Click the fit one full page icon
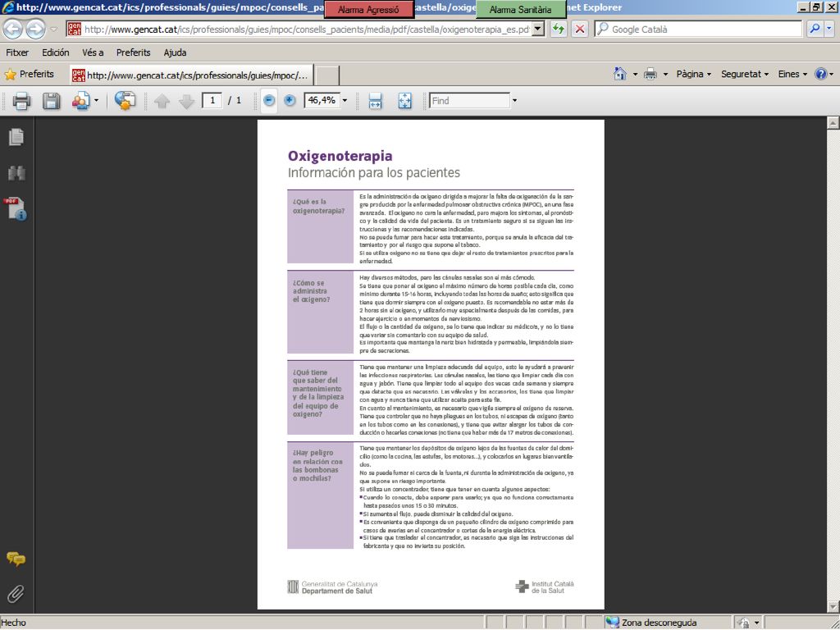Image resolution: width=840 pixels, height=630 pixels. (405, 101)
